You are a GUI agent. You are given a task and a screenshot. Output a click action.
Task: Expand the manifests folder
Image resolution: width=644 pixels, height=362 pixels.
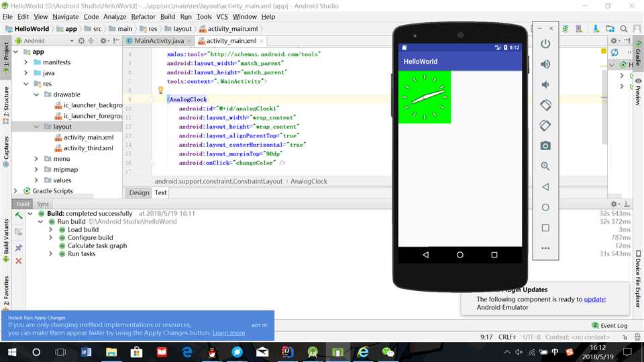pyautogui.click(x=26, y=62)
